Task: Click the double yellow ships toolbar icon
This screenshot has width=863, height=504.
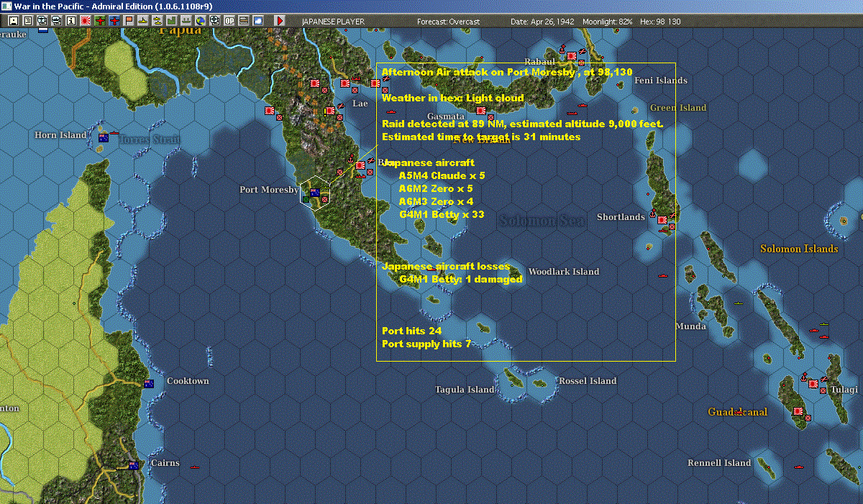Action: [157, 21]
